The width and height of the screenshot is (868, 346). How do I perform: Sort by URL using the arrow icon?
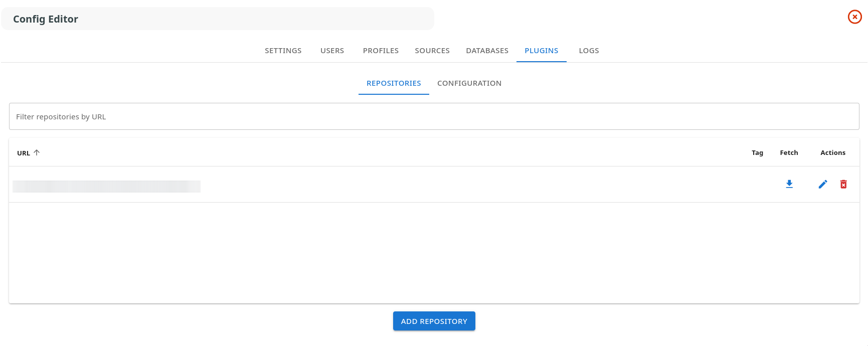pos(37,152)
